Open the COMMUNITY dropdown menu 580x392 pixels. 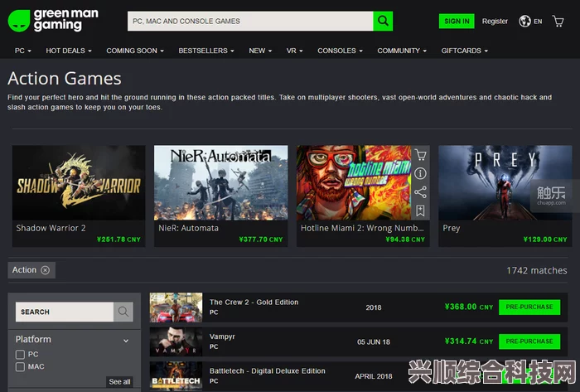[402, 51]
